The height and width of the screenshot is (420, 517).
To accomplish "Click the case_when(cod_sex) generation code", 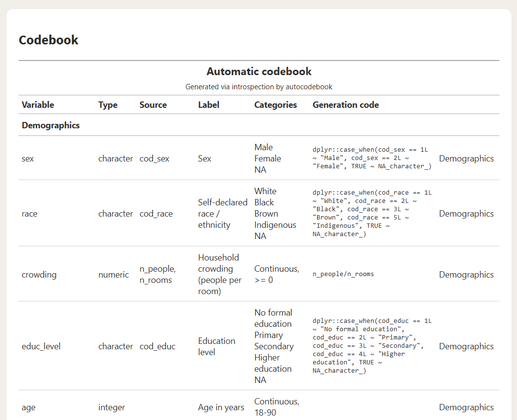I will pyautogui.click(x=372, y=158).
